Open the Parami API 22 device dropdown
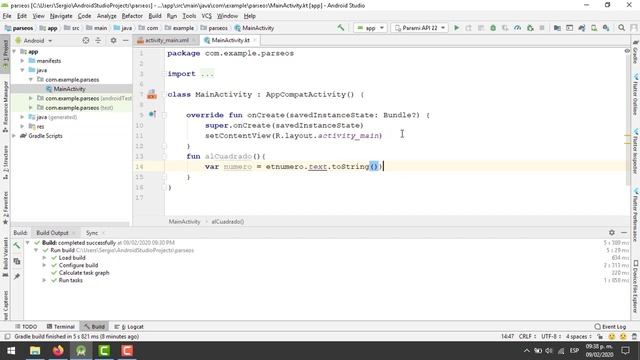The height and width of the screenshot is (360, 640). (420, 28)
